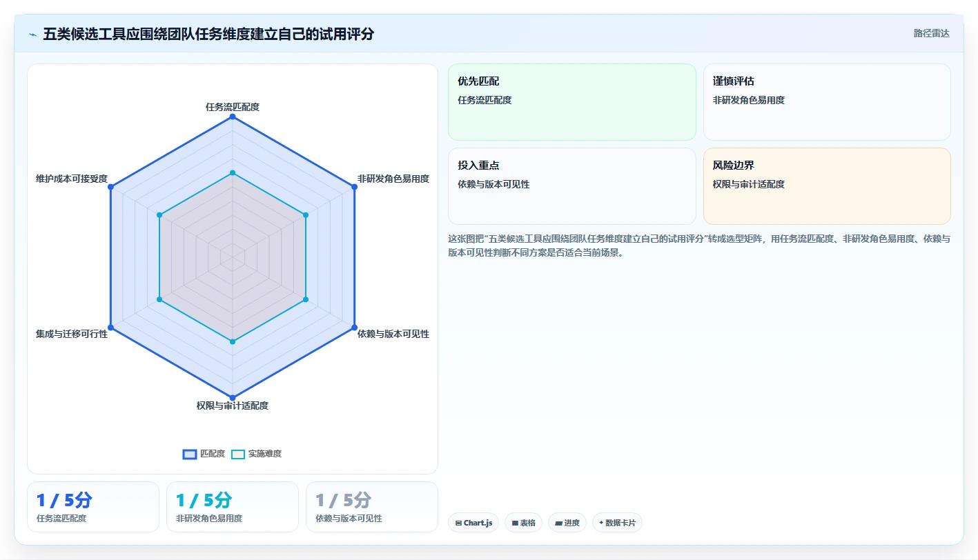
Task: Click the 依赖与版本可见性 radar axis label
Action: 393,334
